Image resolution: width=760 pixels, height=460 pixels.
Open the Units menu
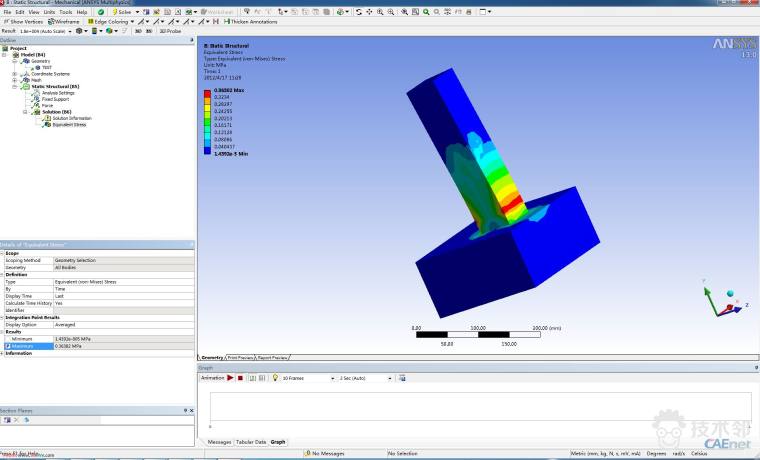[49, 12]
